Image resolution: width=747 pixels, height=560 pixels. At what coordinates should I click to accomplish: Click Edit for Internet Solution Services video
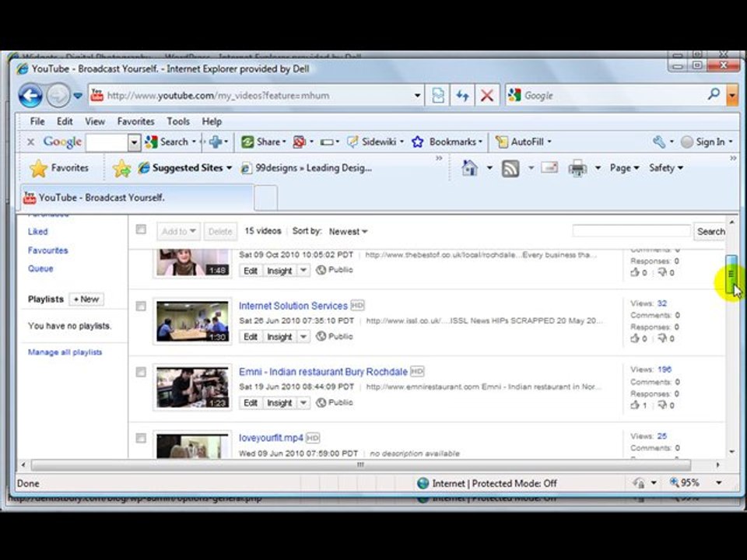(251, 337)
